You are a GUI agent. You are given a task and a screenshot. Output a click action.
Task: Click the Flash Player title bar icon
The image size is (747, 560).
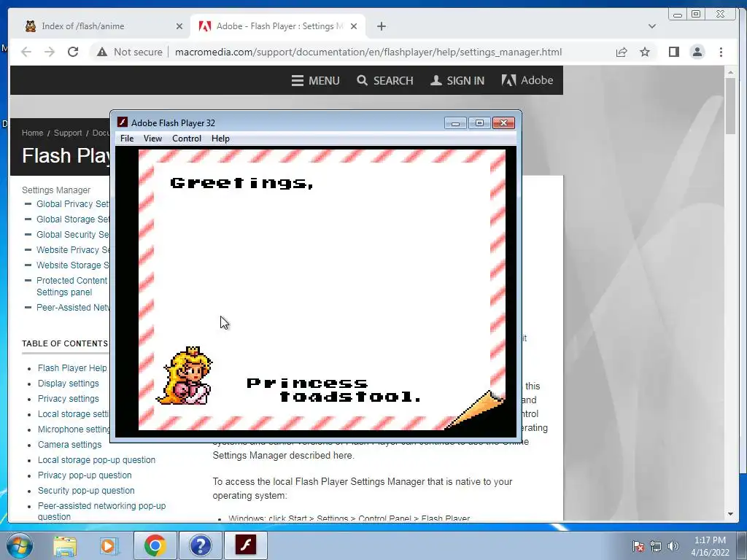click(123, 122)
